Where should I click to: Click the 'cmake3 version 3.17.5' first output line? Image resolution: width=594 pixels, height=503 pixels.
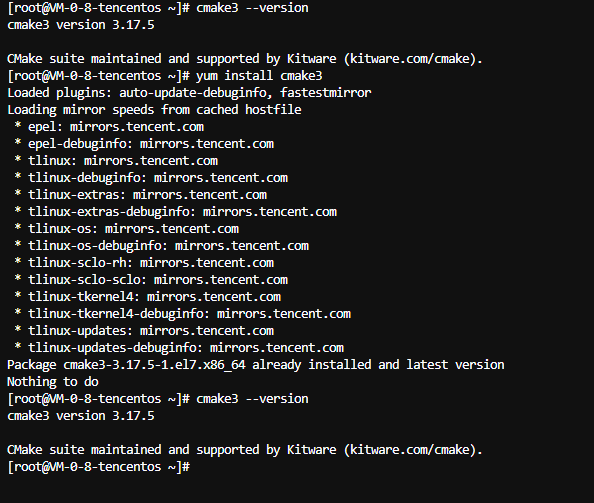(x=81, y=25)
